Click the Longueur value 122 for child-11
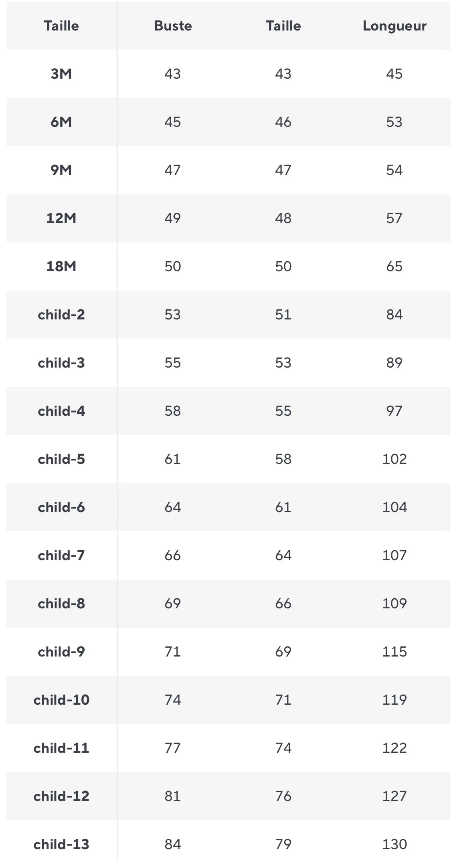Viewport: 453px width, 868px height. pyautogui.click(x=394, y=748)
